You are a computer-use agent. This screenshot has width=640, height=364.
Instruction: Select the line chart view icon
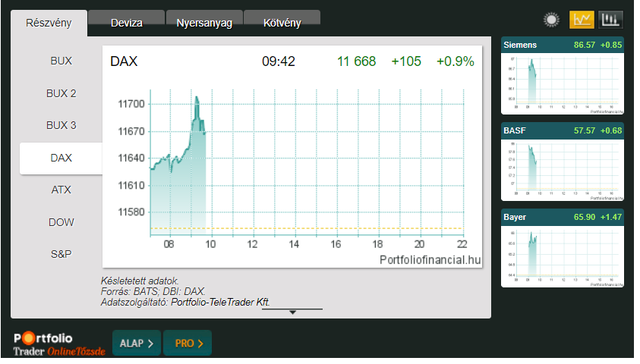click(x=582, y=20)
